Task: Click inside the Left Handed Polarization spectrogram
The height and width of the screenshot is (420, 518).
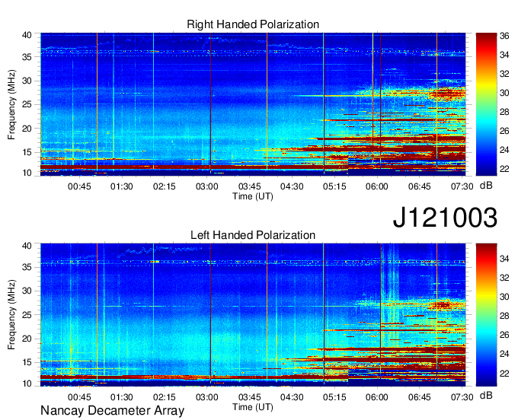Action: (253, 315)
